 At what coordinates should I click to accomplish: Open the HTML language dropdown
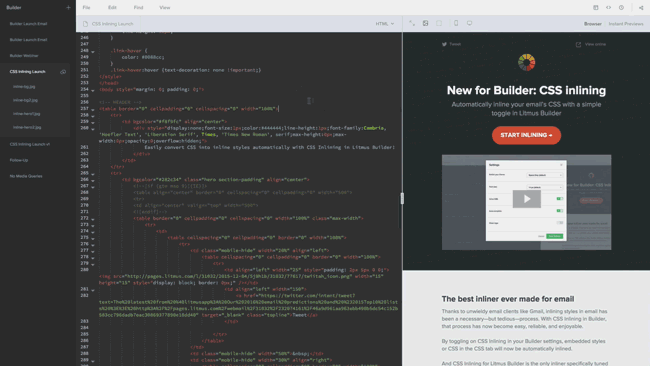(x=385, y=24)
